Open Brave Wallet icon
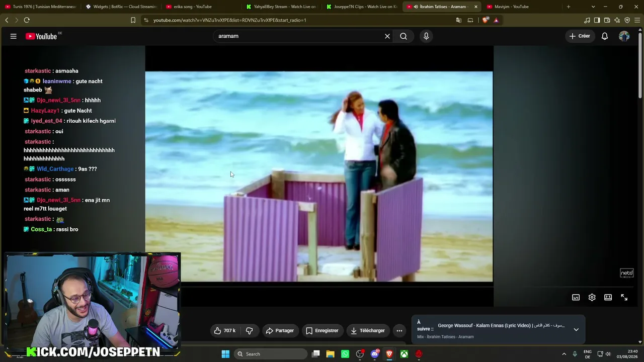The height and width of the screenshot is (362, 644). tap(607, 20)
